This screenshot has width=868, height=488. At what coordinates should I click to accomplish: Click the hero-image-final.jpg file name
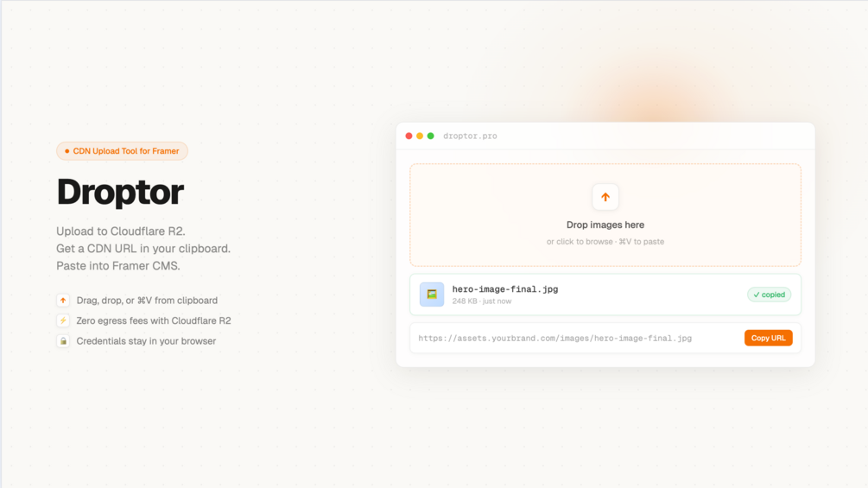[505, 289]
